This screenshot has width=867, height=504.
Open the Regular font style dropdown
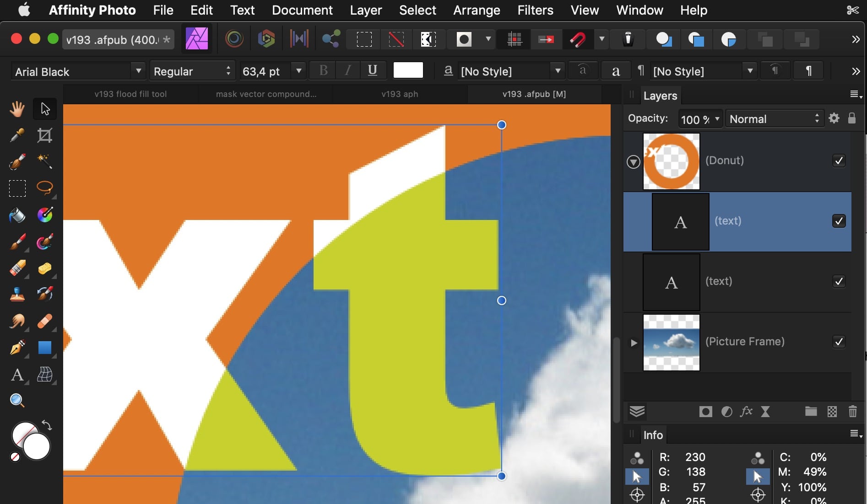click(x=192, y=71)
